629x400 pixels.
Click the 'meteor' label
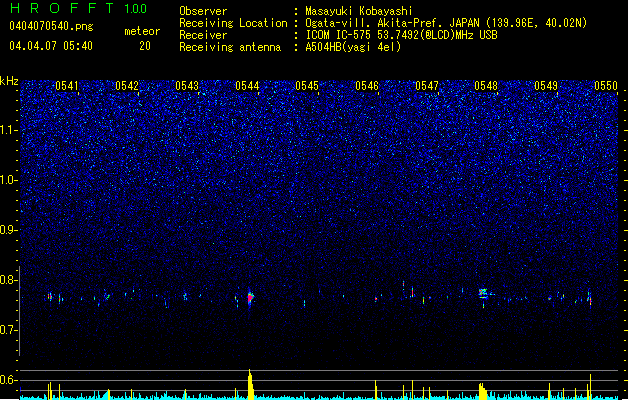tap(142, 31)
